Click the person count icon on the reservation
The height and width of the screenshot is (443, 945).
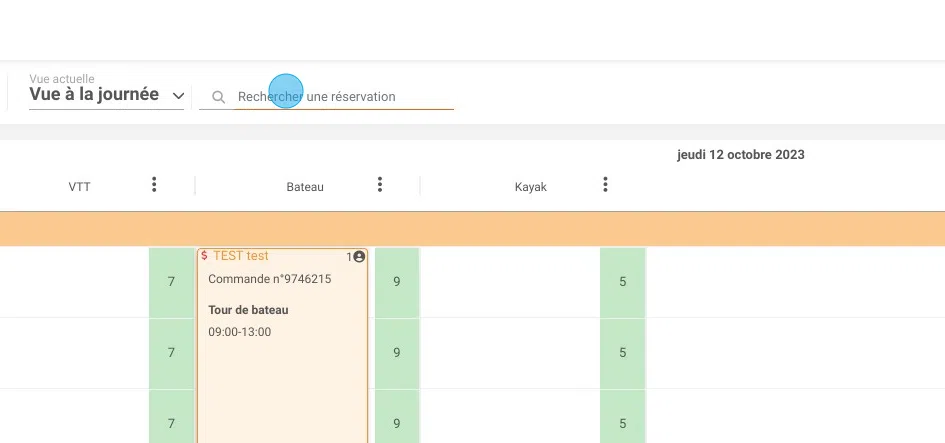[x=359, y=257]
